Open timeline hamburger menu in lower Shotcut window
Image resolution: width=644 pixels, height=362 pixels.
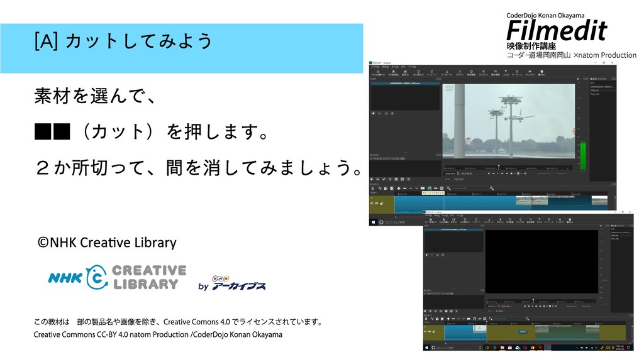click(x=426, y=319)
